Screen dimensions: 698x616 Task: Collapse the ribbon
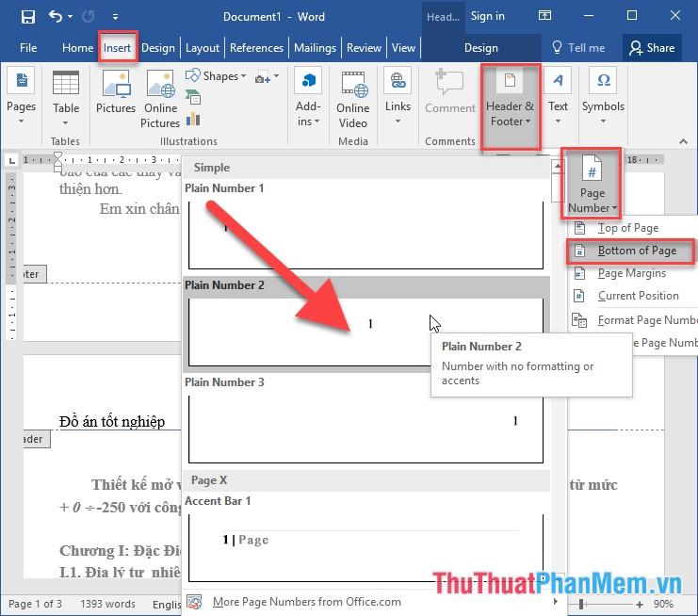pos(683,141)
